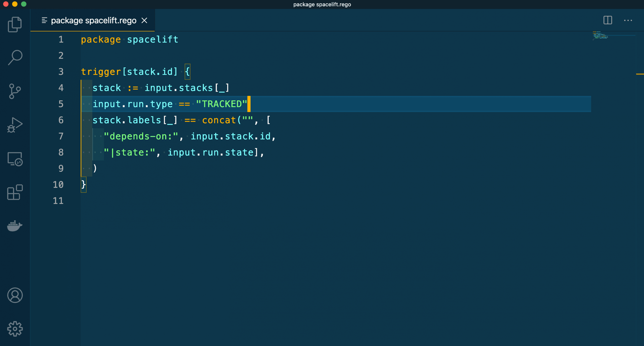The height and width of the screenshot is (346, 644).
Task: Open the Explorer view in activity bar
Action: (x=15, y=24)
